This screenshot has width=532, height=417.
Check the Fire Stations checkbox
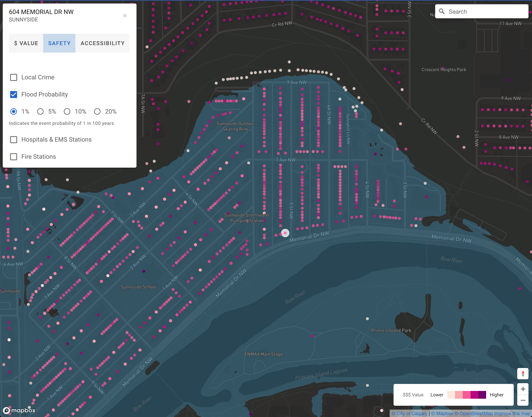14,157
